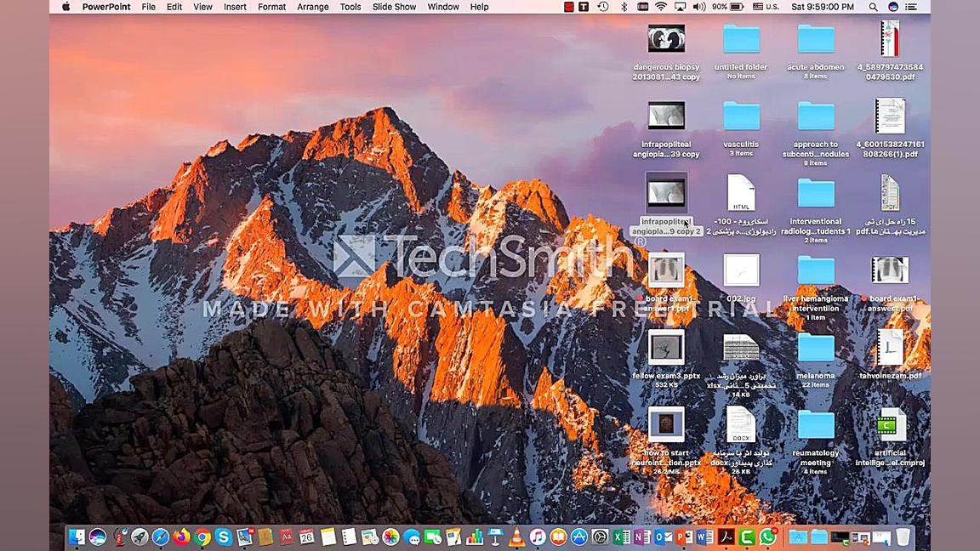Launch Google Chrome from the dock
Screen dimensions: 980x551
[x=202, y=537]
